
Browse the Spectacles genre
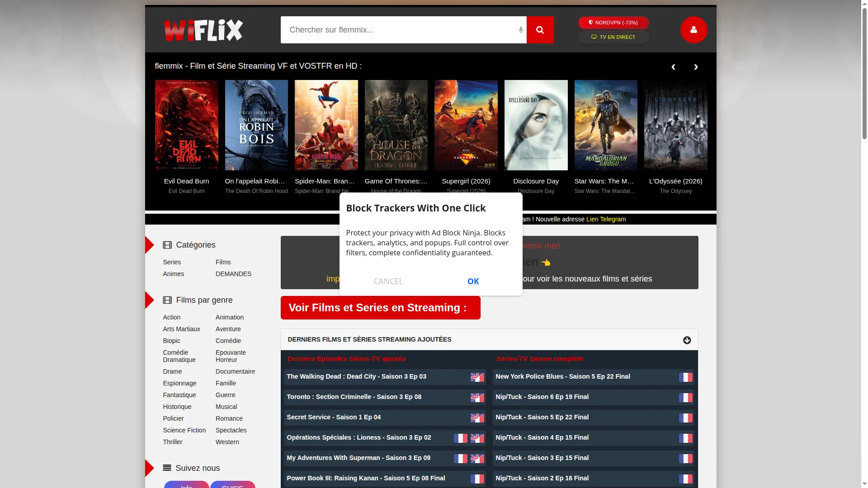tap(231, 430)
